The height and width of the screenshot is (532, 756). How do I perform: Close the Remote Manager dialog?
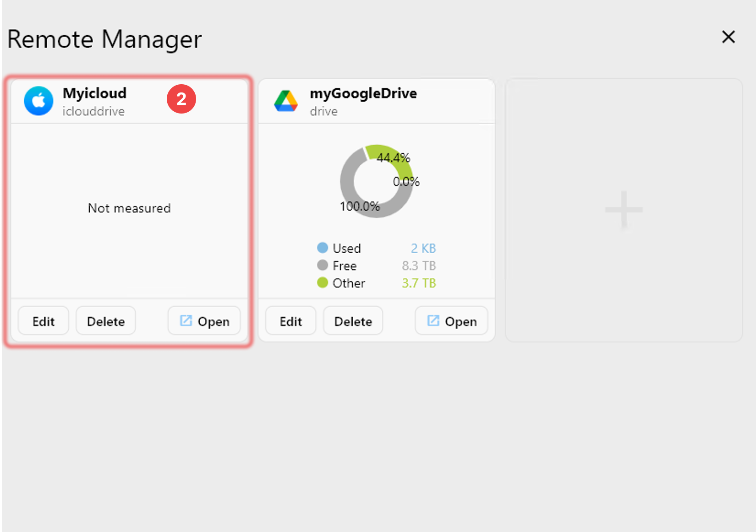(728, 37)
